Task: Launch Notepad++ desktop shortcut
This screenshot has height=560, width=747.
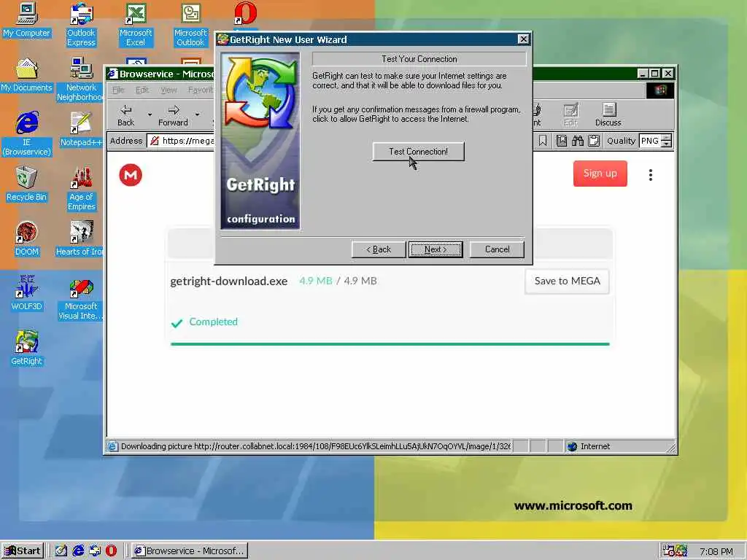Action: [x=80, y=129]
